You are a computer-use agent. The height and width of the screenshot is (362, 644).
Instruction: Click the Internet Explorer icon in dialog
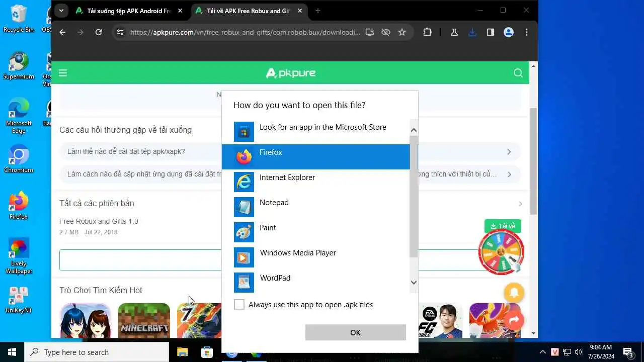tap(244, 182)
